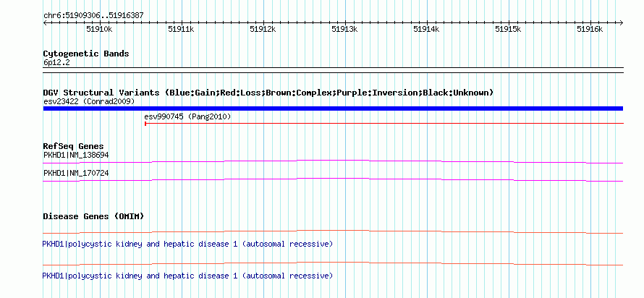Click the 6p12.2 cytogenetic band line
The image size is (644, 298).
coord(333,70)
